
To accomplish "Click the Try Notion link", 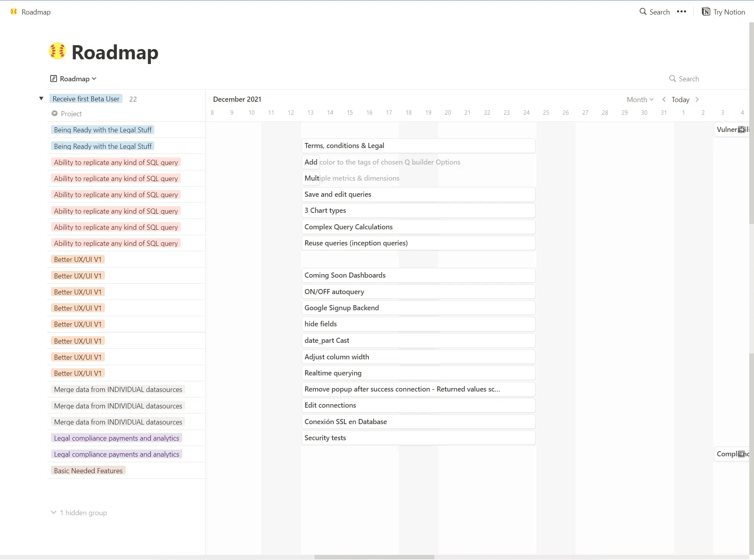I will tap(723, 12).
